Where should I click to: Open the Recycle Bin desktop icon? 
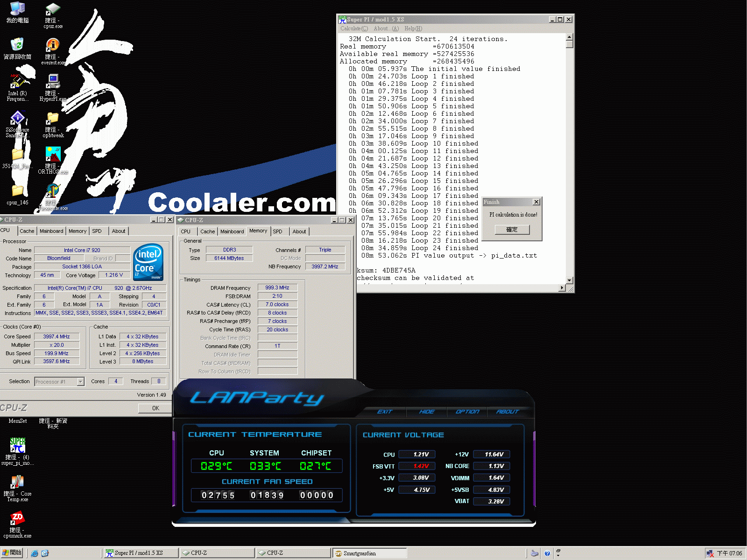click(17, 49)
